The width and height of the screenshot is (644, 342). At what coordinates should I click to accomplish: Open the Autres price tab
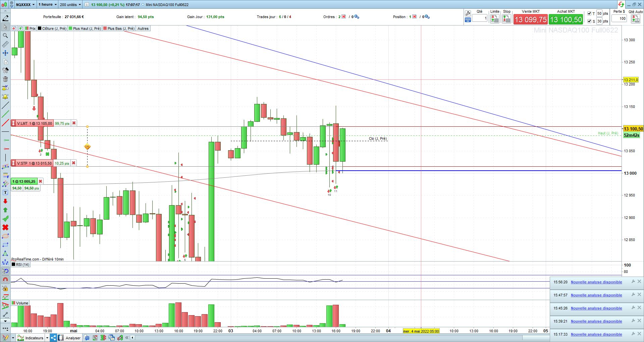tap(143, 28)
